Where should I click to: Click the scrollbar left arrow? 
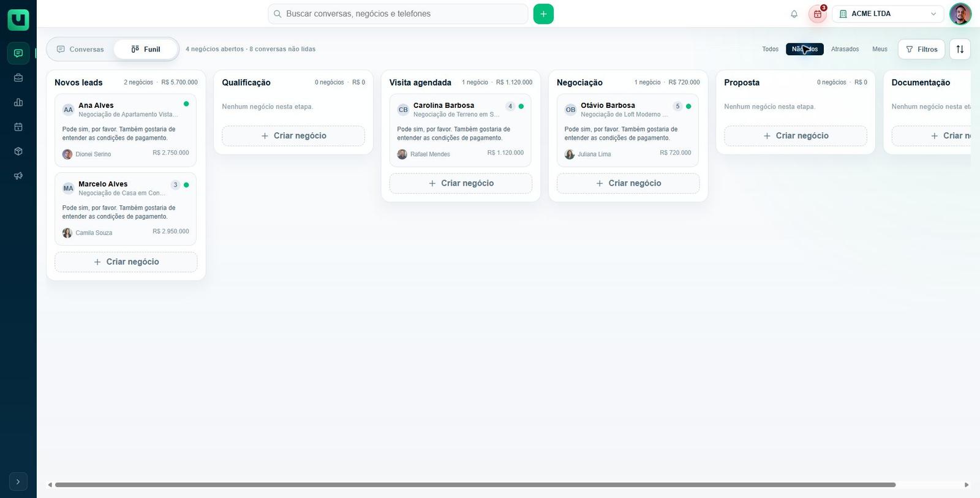[x=50, y=485]
